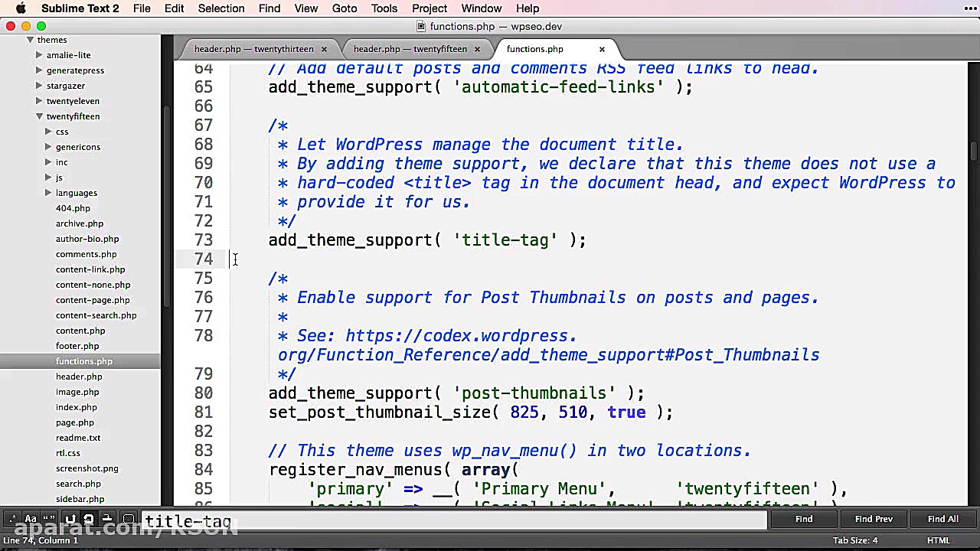The width and height of the screenshot is (980, 551).
Task: Click the Line 74, Column 1 status text
Action: pyautogui.click(x=42, y=540)
